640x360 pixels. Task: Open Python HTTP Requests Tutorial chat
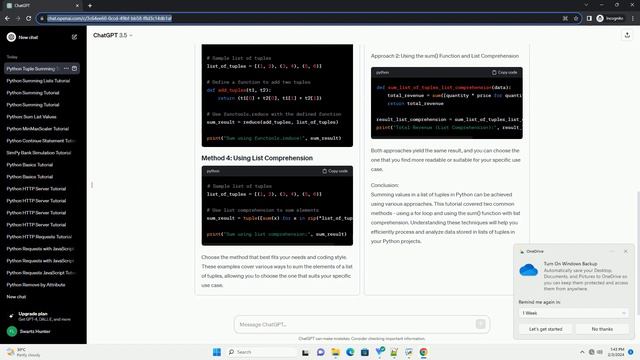pos(39,237)
